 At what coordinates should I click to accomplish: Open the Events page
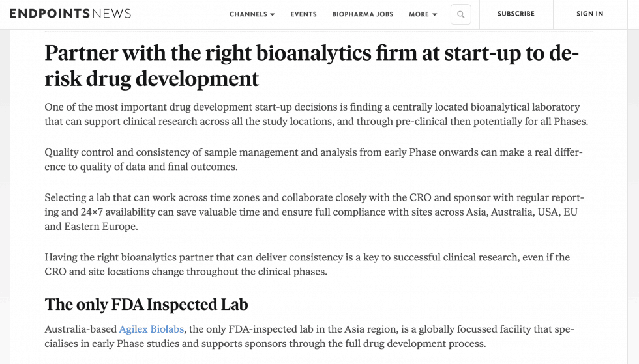click(304, 14)
